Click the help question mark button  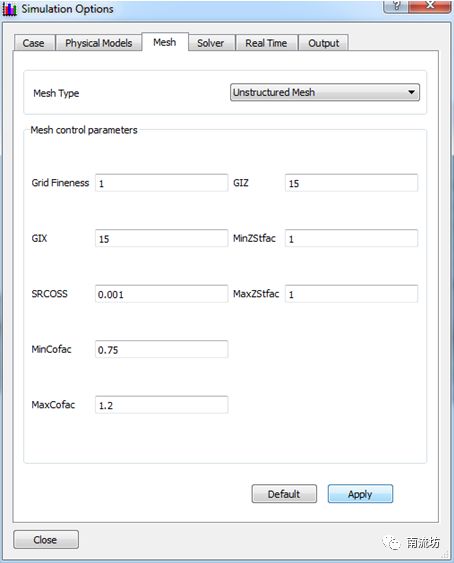click(x=396, y=6)
